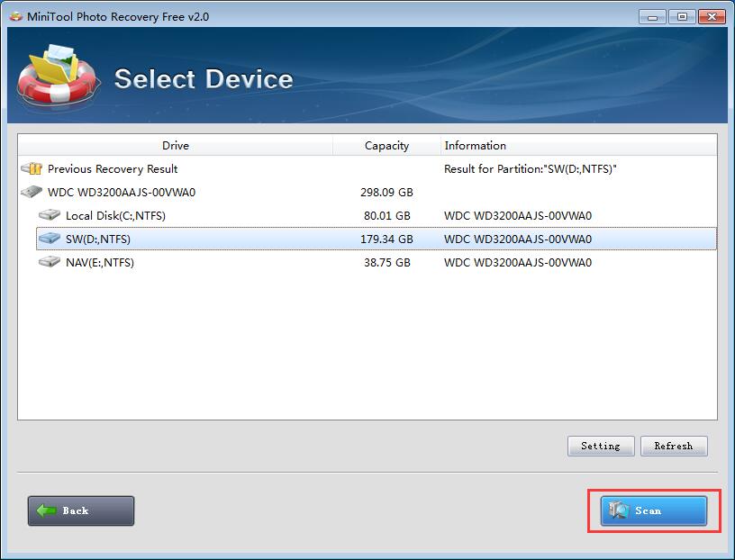Go back with the Back button
This screenshot has width=735, height=560.
point(81,510)
